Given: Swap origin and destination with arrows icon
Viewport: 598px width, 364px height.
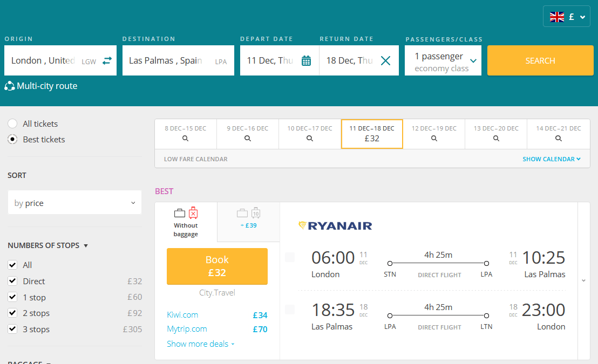Looking at the screenshot, I should 107,61.
